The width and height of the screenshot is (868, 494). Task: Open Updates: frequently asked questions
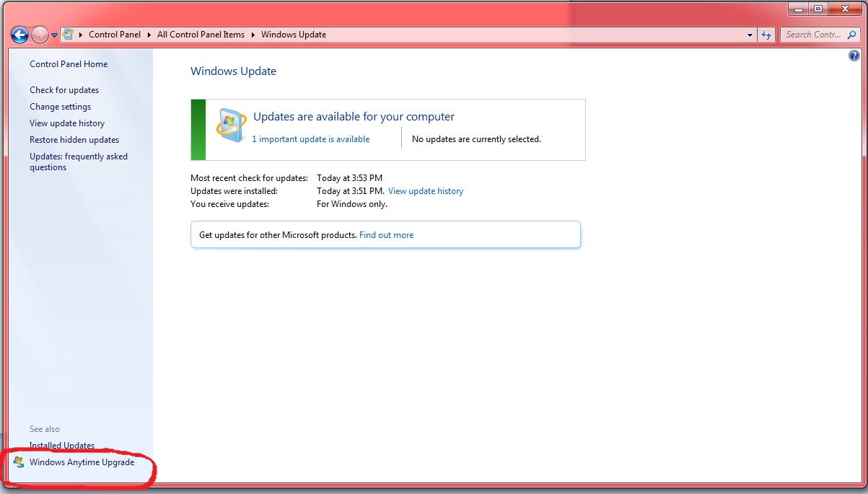[79, 162]
